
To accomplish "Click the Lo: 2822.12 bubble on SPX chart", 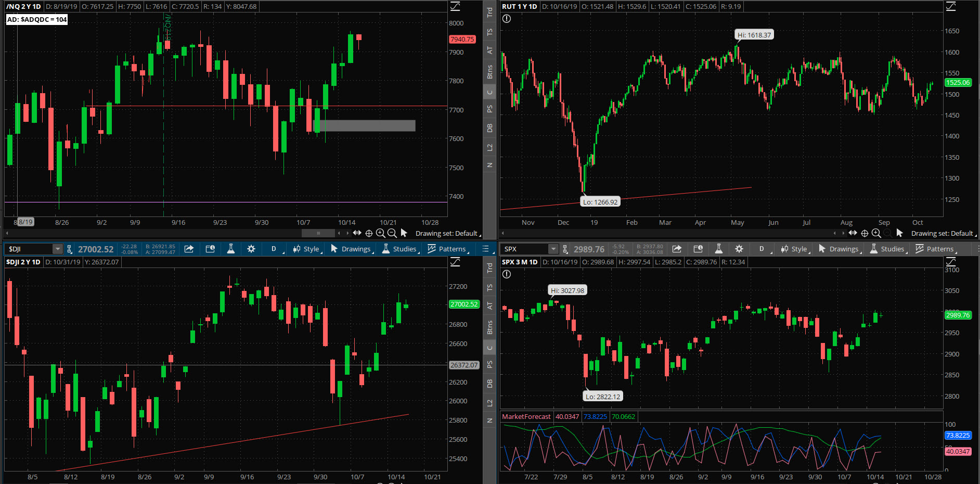I will click(x=603, y=397).
